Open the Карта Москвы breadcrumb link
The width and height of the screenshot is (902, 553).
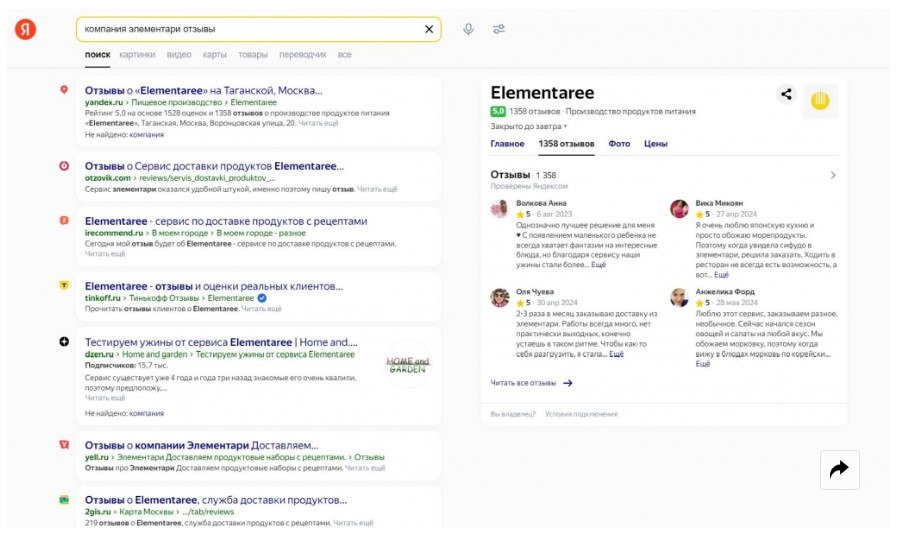[146, 512]
